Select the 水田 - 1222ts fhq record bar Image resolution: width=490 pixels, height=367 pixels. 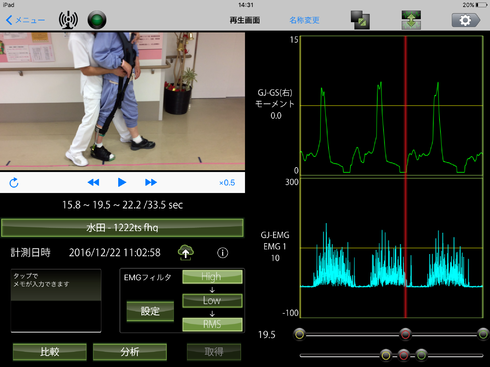coord(122,228)
